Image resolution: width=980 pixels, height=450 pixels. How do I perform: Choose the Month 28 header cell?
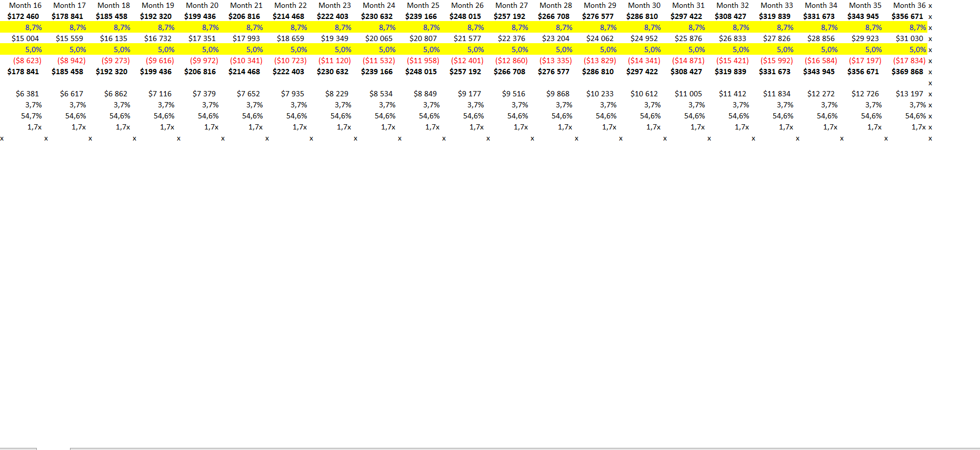pos(556,5)
